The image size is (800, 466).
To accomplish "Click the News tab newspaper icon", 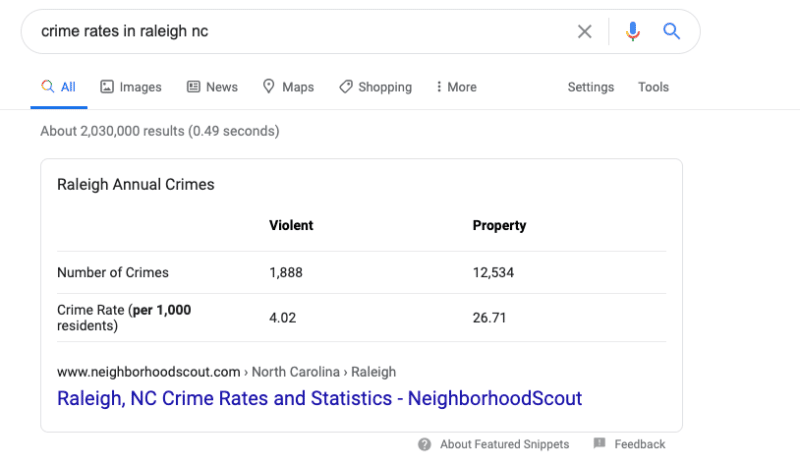I will tap(194, 87).
